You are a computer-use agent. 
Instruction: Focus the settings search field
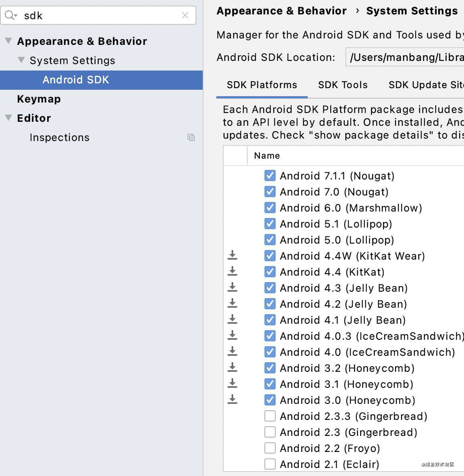[98, 15]
